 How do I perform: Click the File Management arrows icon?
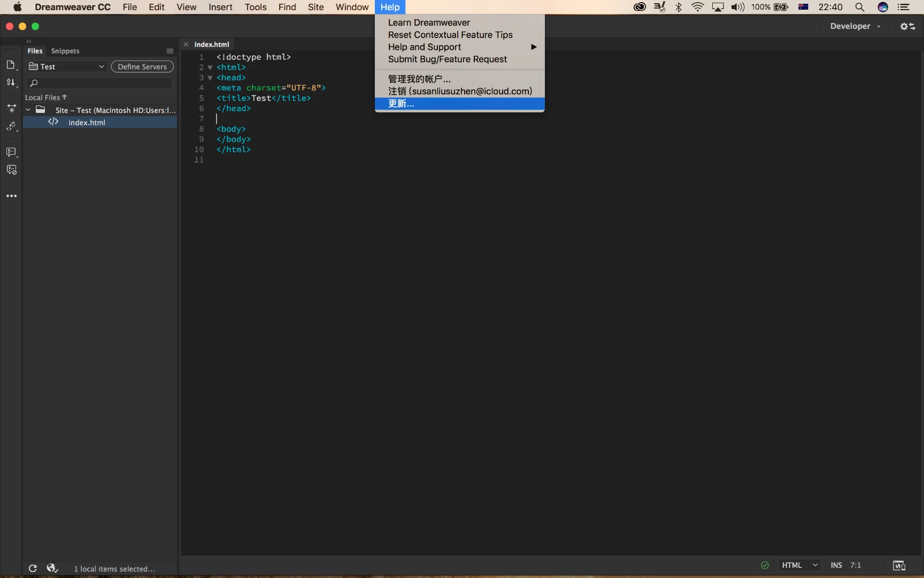tap(11, 82)
